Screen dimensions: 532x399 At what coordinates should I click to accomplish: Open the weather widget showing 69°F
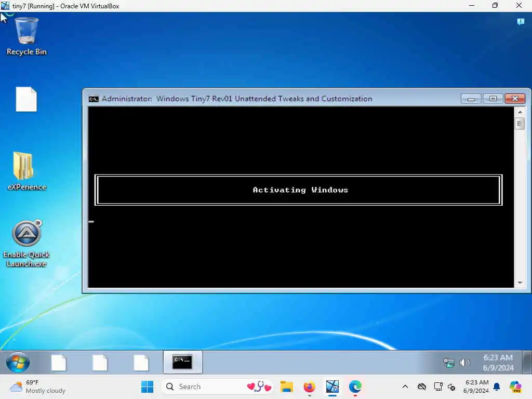pyautogui.click(x=37, y=387)
